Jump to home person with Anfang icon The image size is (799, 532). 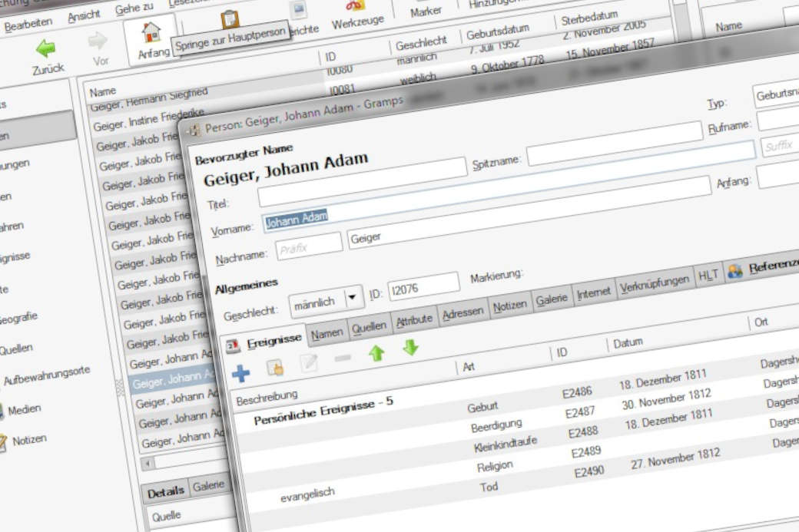151,33
